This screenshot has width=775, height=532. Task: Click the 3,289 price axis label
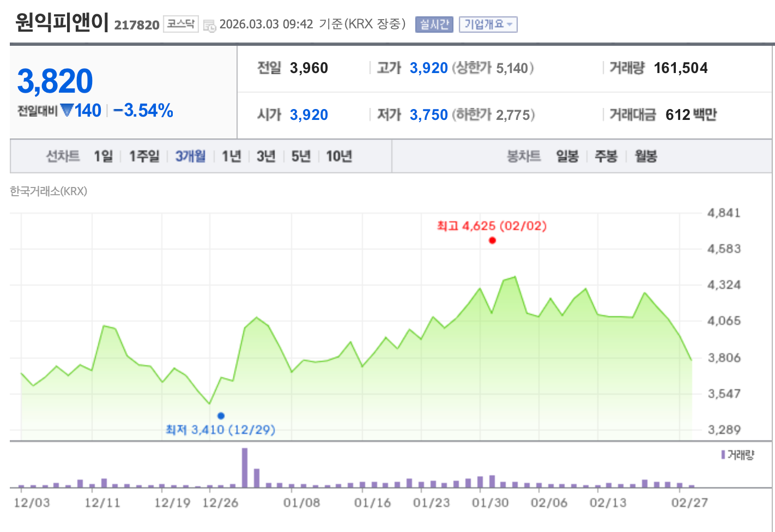724,430
